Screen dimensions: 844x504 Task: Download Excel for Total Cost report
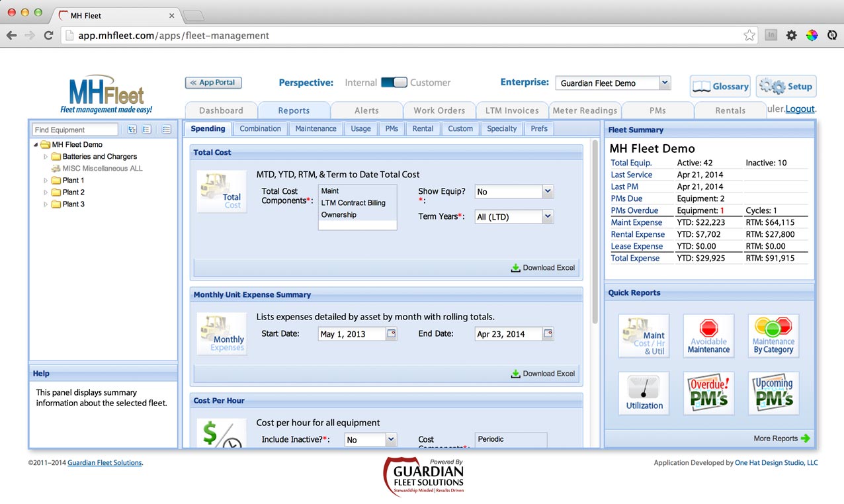[543, 268]
